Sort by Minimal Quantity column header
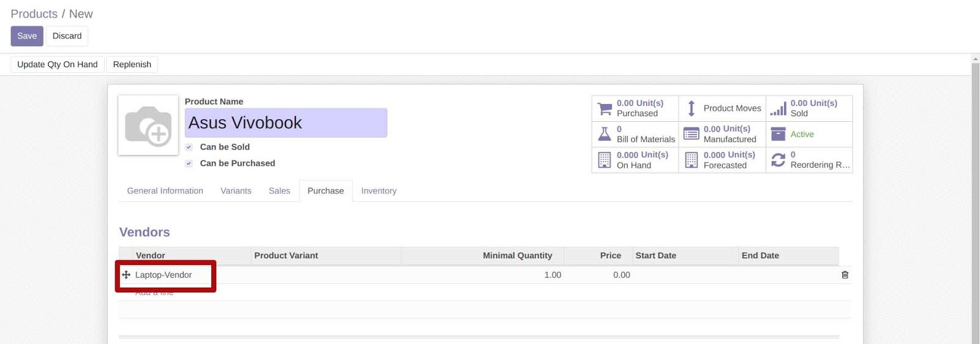The image size is (980, 344). point(482,255)
